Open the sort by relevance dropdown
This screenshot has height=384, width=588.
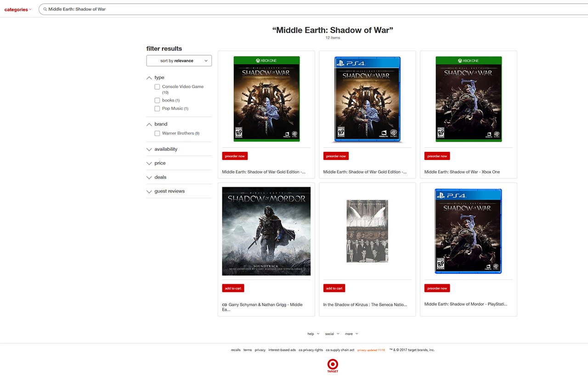click(x=179, y=61)
